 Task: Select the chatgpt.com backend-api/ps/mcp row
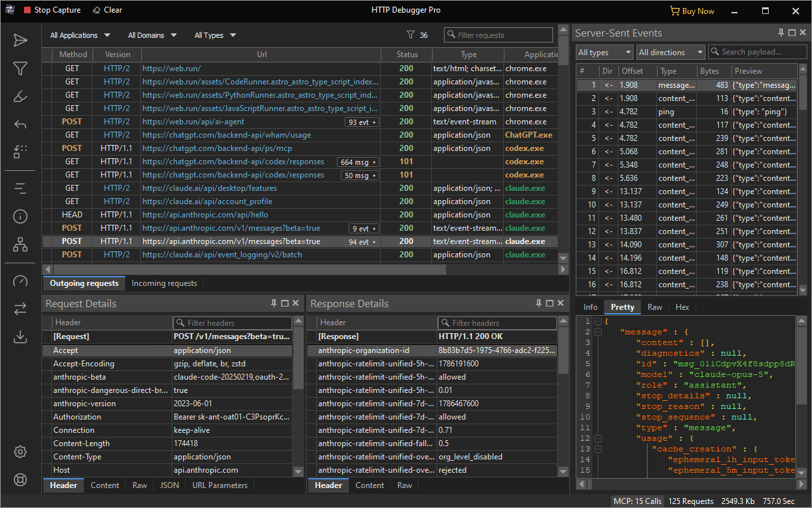pos(300,149)
